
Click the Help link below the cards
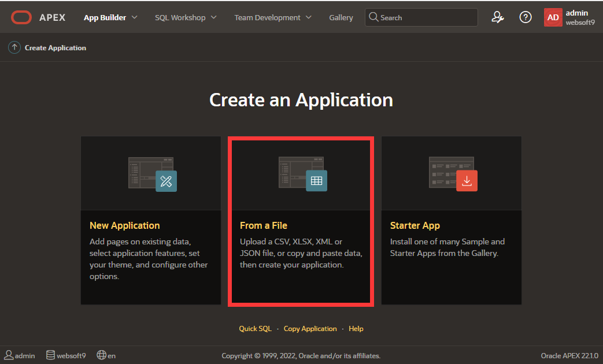pos(356,329)
